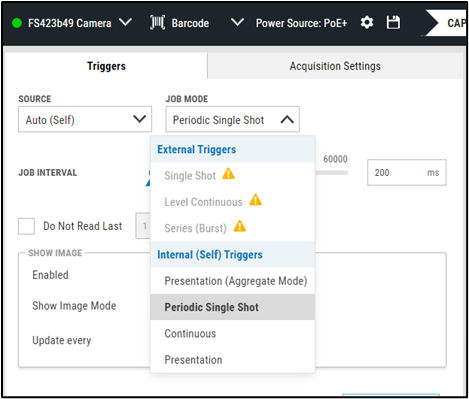Image resolution: width=469 pixels, height=399 pixels.
Task: Click the green camera status indicator
Action: click(17, 23)
